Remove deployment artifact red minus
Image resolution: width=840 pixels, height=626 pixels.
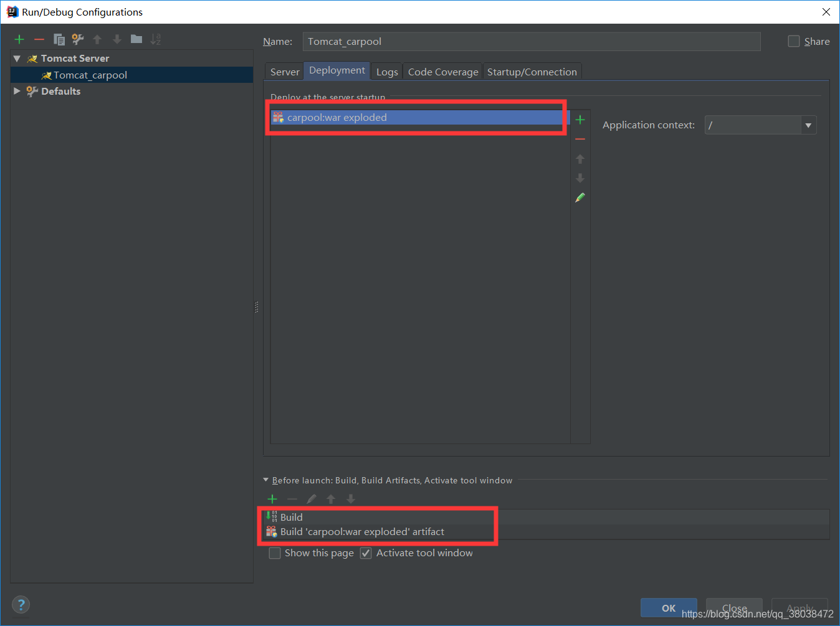click(580, 139)
